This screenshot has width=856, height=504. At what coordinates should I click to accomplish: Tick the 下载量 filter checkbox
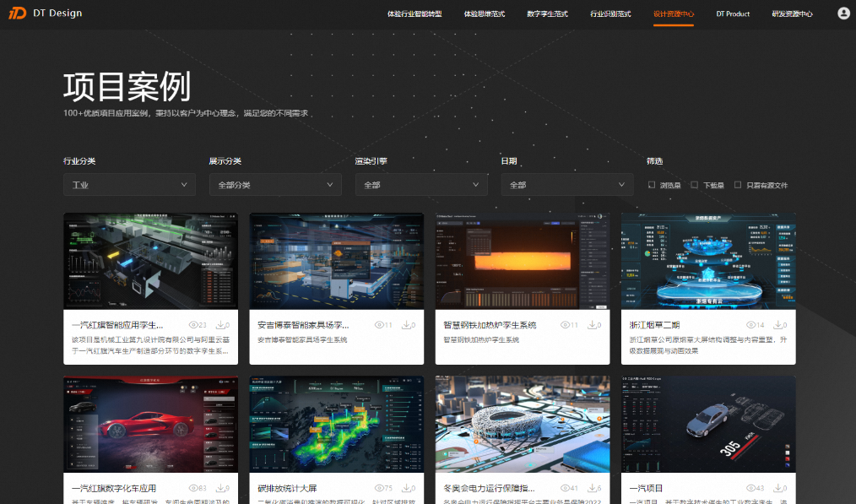click(694, 185)
